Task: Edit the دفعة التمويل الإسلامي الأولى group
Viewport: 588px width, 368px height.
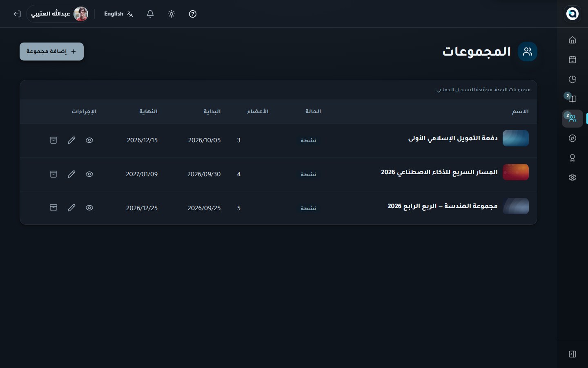Action: (71, 140)
